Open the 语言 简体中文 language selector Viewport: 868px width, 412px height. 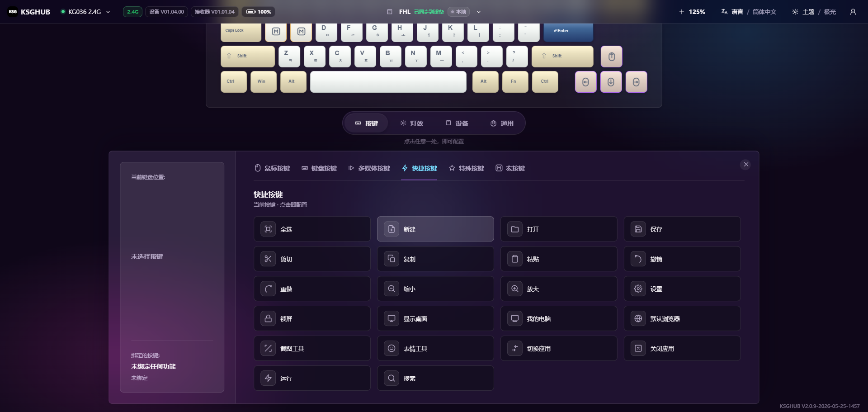point(749,12)
